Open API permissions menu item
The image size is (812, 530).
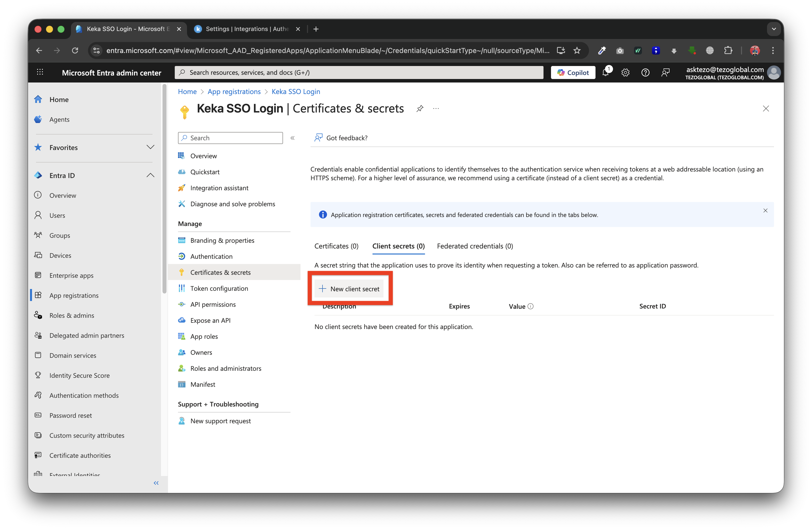(x=213, y=304)
